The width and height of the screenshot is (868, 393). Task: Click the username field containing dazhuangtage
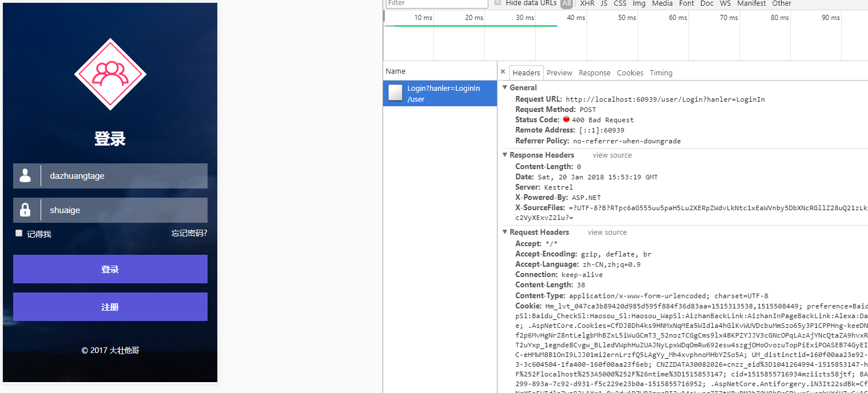click(x=124, y=176)
